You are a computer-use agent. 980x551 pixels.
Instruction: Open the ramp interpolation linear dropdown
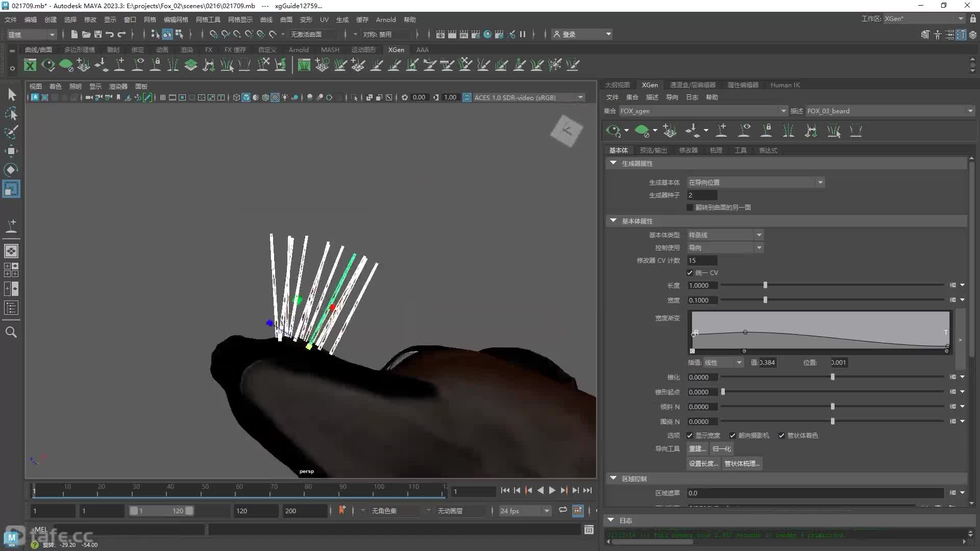[x=723, y=363]
